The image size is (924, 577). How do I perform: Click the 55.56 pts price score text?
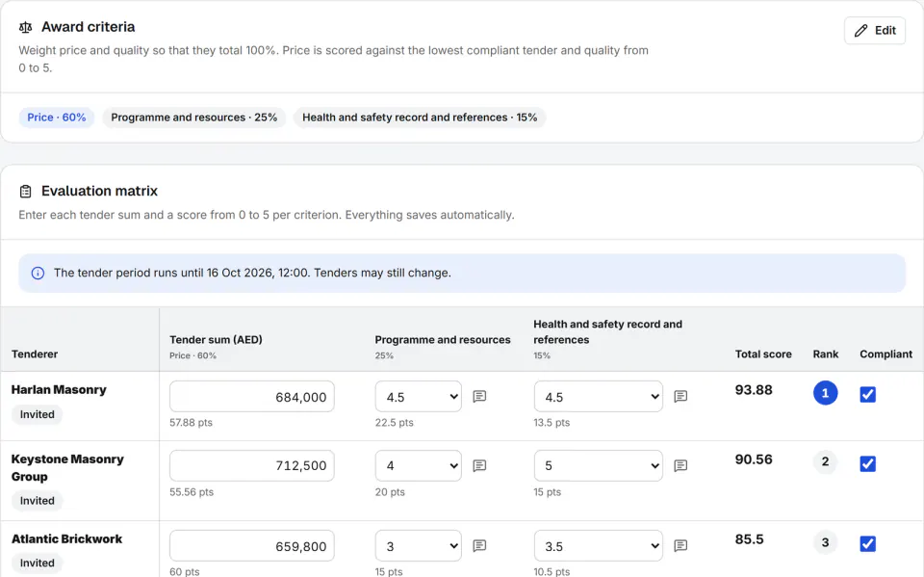192,492
